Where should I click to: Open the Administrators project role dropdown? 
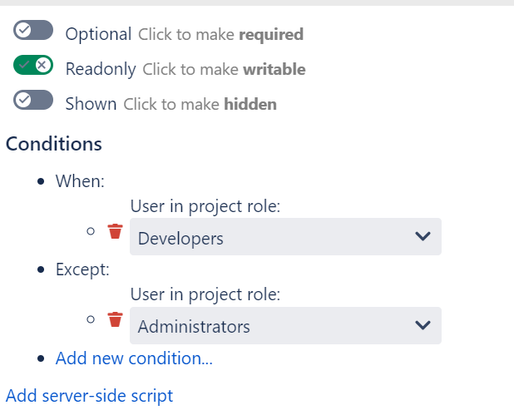[286, 325]
